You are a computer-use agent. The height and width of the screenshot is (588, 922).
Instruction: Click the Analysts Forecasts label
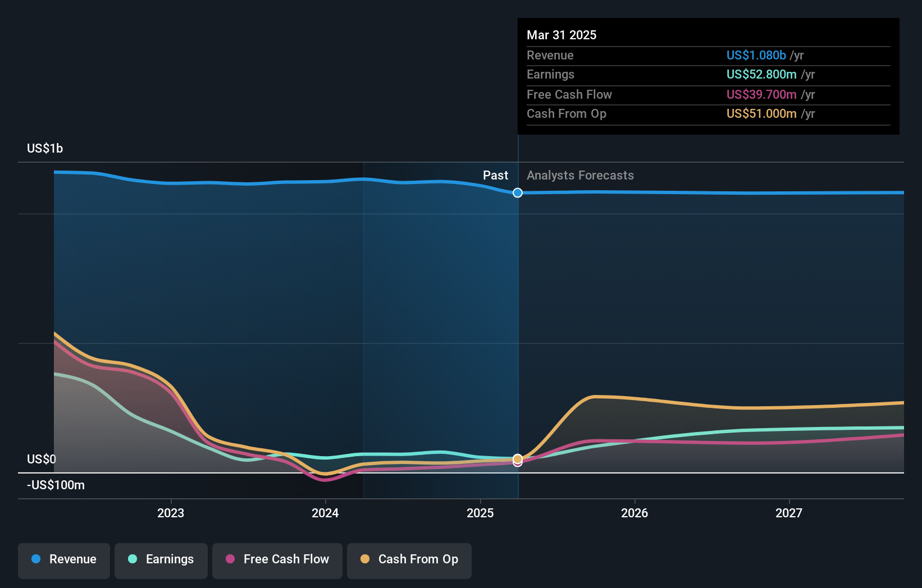[x=580, y=176]
